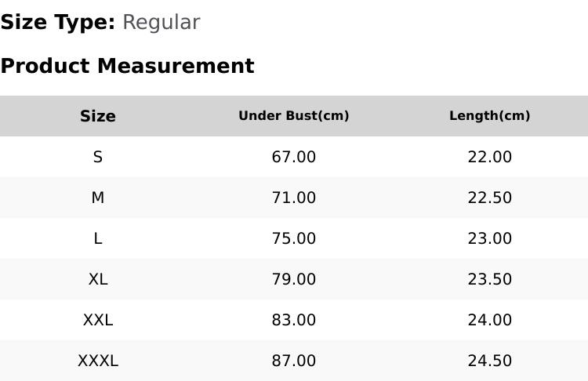
Task: Click the Under Bust(cm) column header
Action: (x=294, y=116)
